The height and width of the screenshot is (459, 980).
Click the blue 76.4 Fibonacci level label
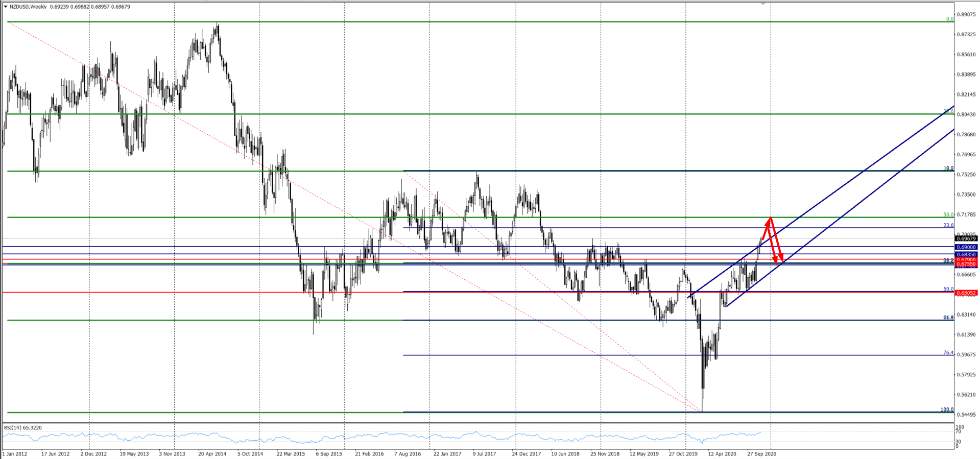tap(948, 353)
